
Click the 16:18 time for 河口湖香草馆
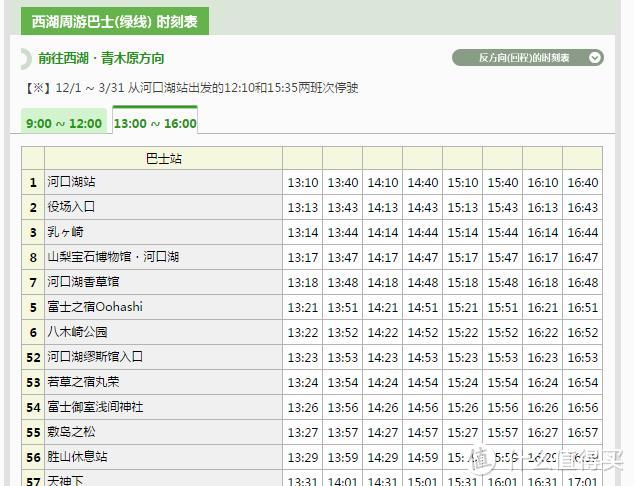543,283
